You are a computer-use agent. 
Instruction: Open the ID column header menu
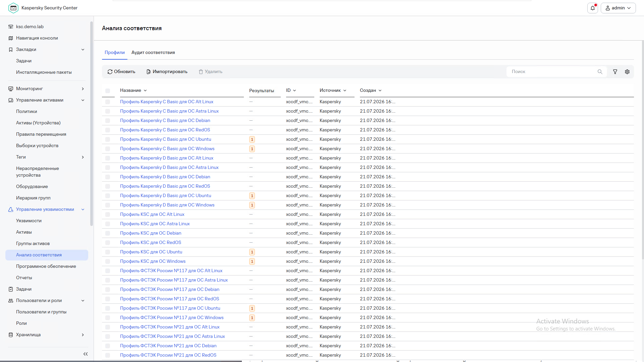coord(291,90)
